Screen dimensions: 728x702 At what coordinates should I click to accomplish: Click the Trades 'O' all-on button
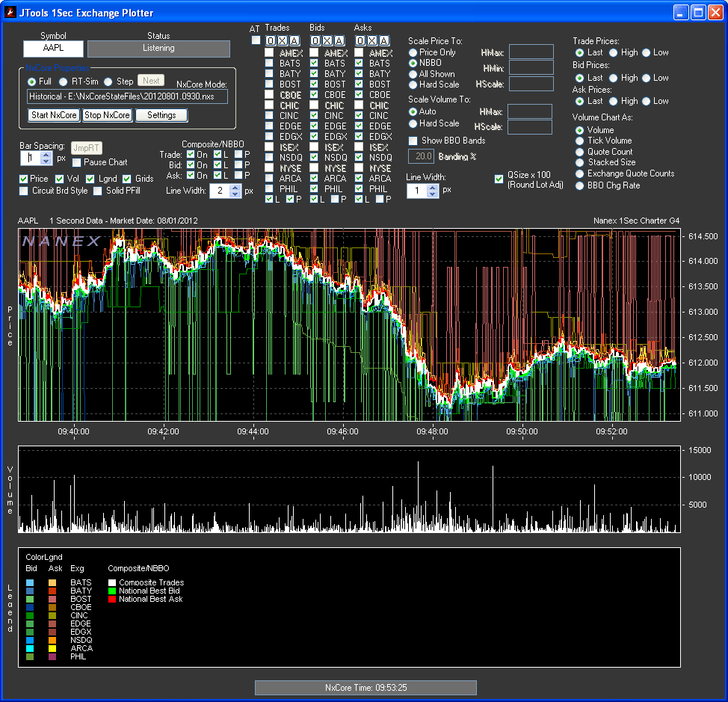(x=271, y=41)
